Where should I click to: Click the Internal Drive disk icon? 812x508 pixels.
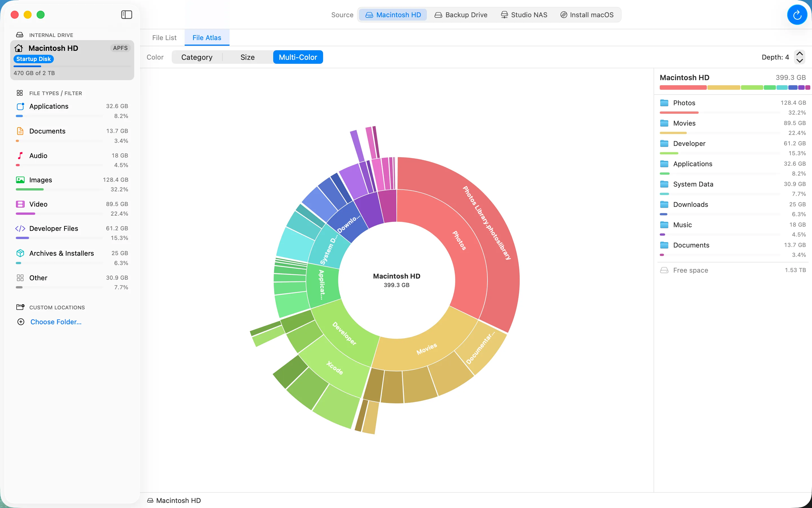(20, 35)
